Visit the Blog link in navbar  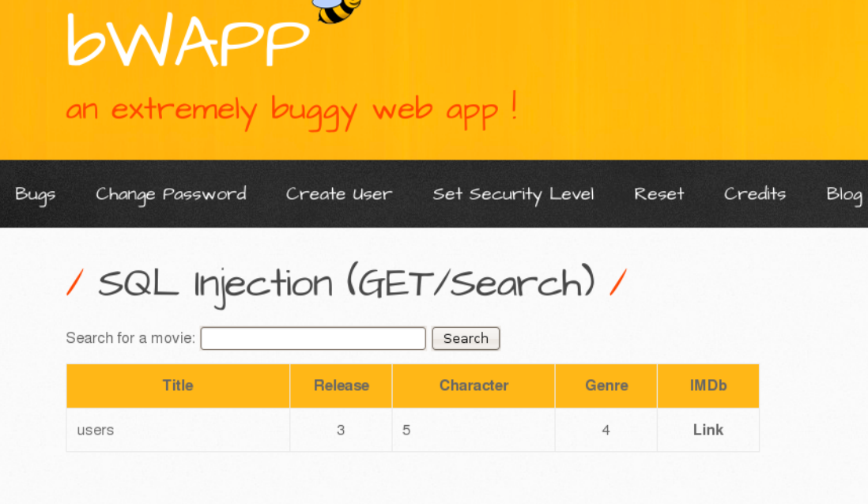pyautogui.click(x=844, y=195)
